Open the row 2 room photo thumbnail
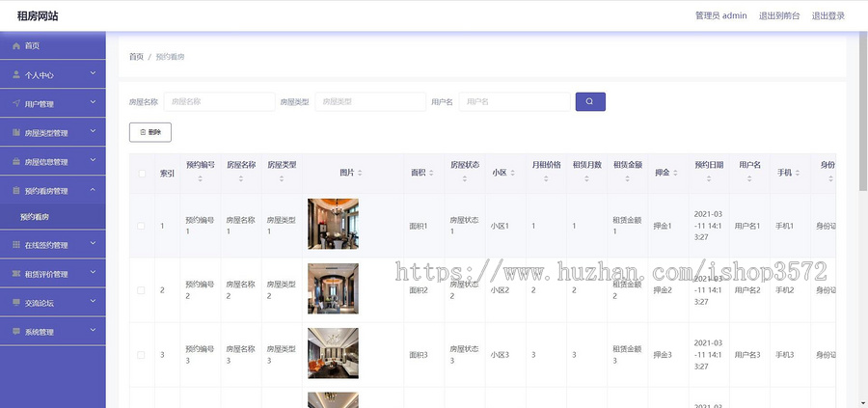This screenshot has height=408, width=868. tap(333, 288)
